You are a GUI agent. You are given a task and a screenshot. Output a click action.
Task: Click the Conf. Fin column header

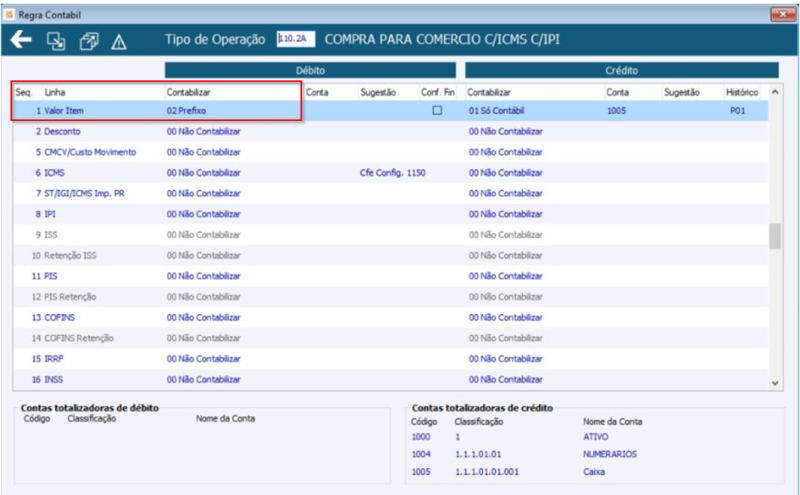438,92
